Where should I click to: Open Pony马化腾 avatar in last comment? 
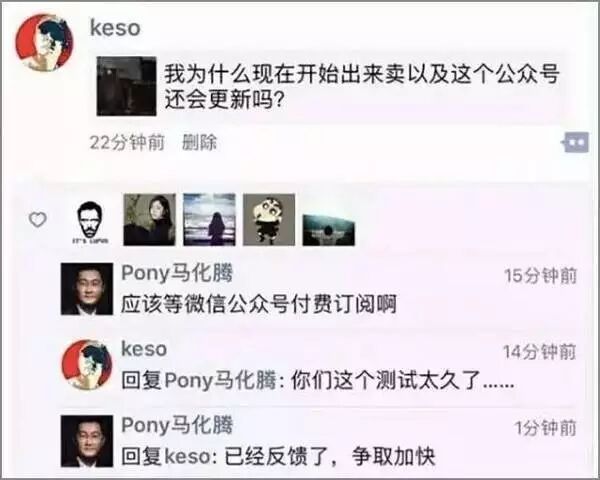(x=87, y=441)
